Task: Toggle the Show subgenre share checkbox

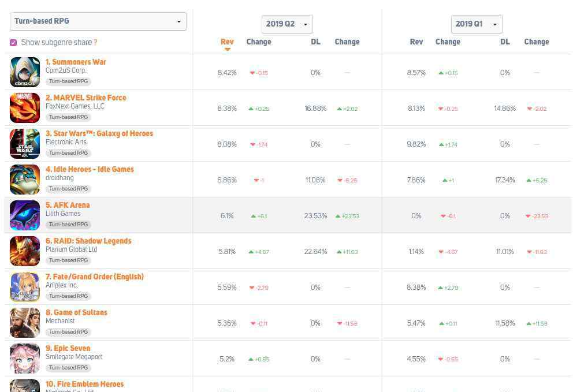Action: click(x=13, y=43)
